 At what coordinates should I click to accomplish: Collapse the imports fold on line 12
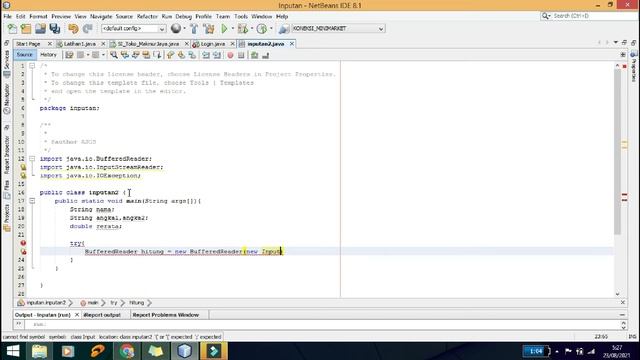[x=32, y=158]
